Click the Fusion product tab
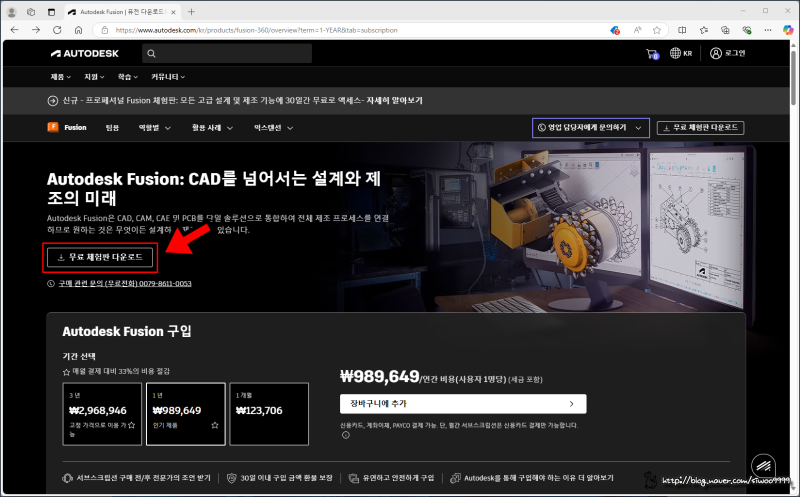The image size is (800, 497). (x=67, y=128)
